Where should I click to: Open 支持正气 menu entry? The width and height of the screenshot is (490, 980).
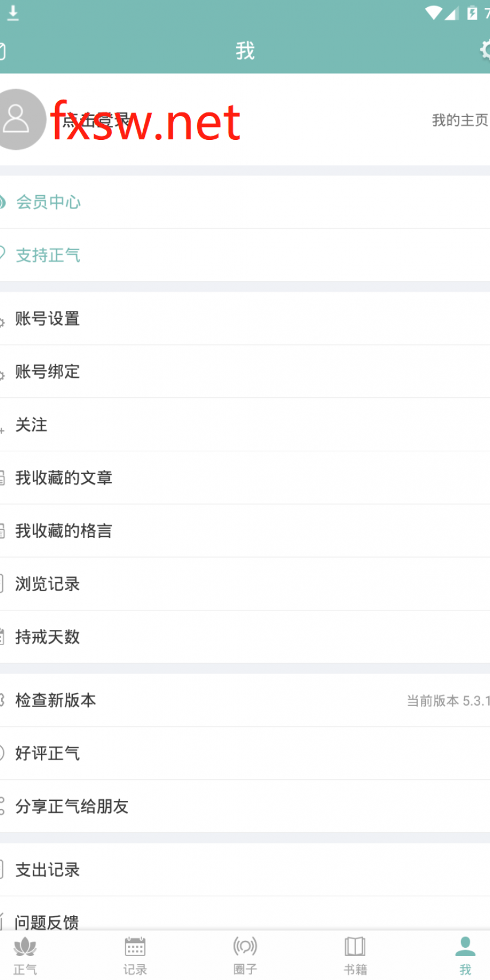pos(245,255)
